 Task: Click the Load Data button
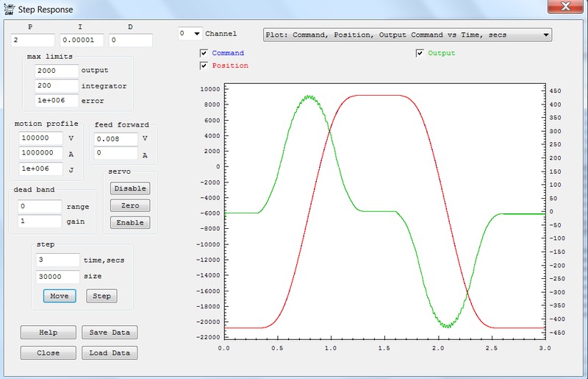109,353
